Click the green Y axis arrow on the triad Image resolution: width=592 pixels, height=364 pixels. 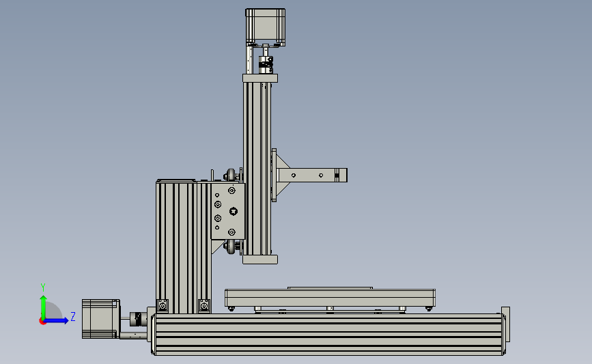(x=44, y=306)
